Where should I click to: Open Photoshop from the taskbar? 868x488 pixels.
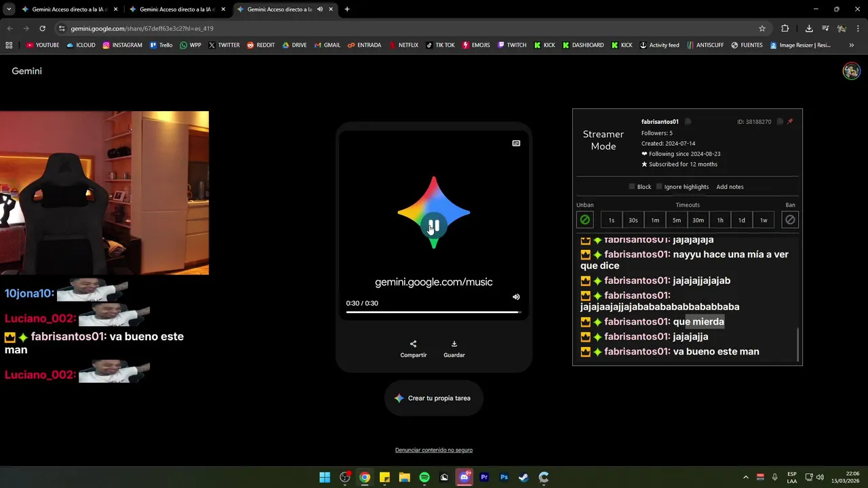tap(504, 477)
